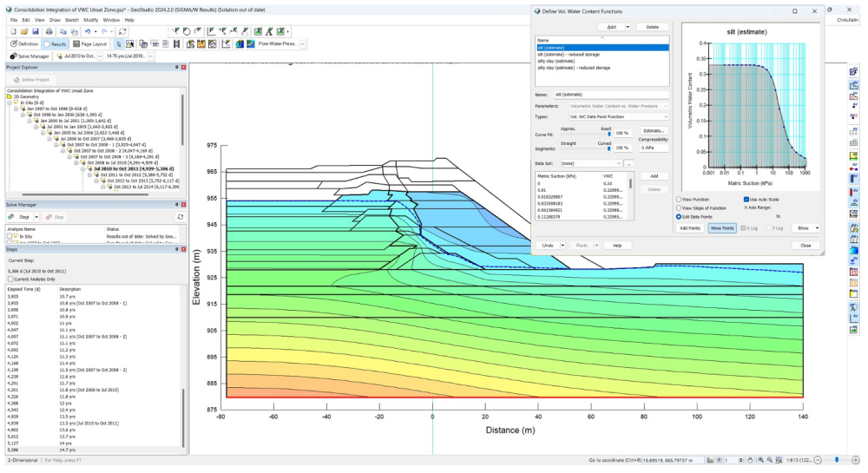The width and height of the screenshot is (868, 473).
Task: Click Start in Solve Manager panel
Action: 21,217
